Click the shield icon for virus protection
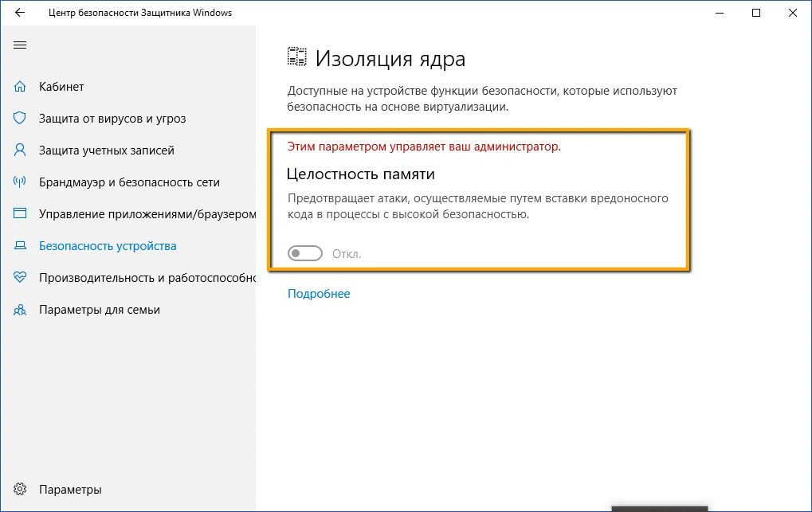This screenshot has width=812, height=512. 20,118
